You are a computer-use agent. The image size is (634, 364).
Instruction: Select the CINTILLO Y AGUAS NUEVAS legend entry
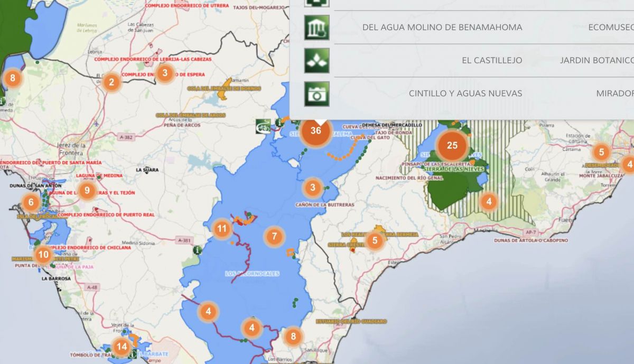(465, 93)
